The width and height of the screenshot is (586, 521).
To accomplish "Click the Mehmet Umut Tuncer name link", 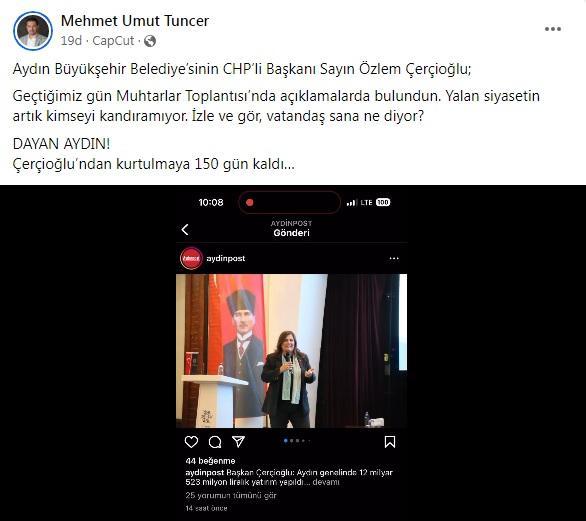I will [x=135, y=21].
